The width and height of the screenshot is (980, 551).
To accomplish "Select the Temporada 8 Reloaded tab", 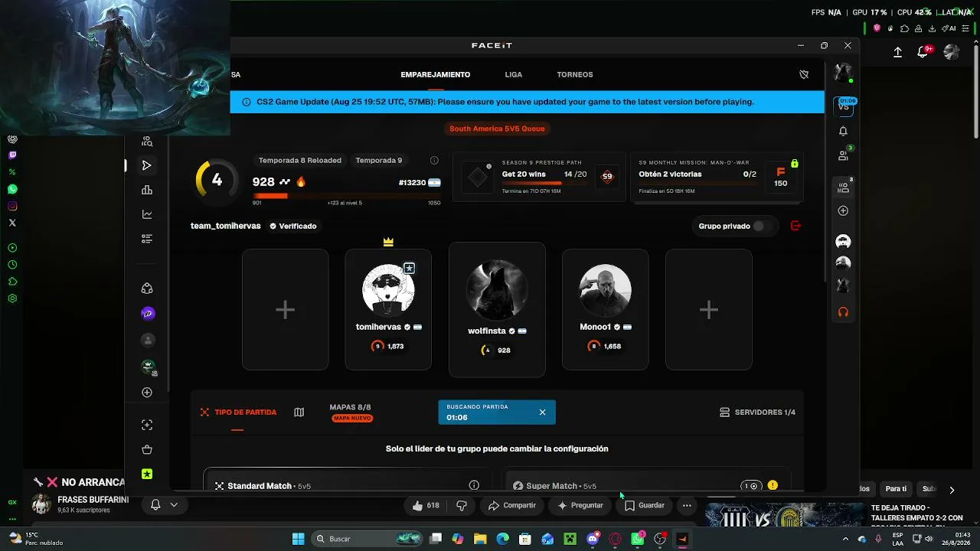I will tap(300, 161).
